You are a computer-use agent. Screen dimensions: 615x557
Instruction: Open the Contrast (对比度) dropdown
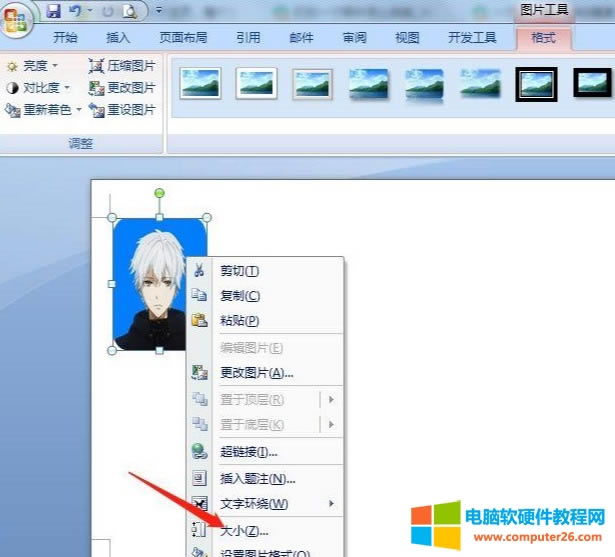[x=38, y=88]
